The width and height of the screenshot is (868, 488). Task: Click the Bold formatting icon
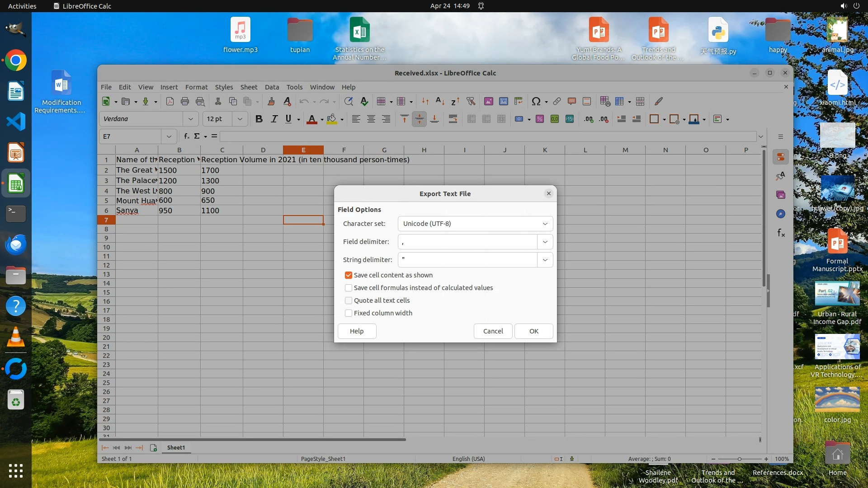259,119
